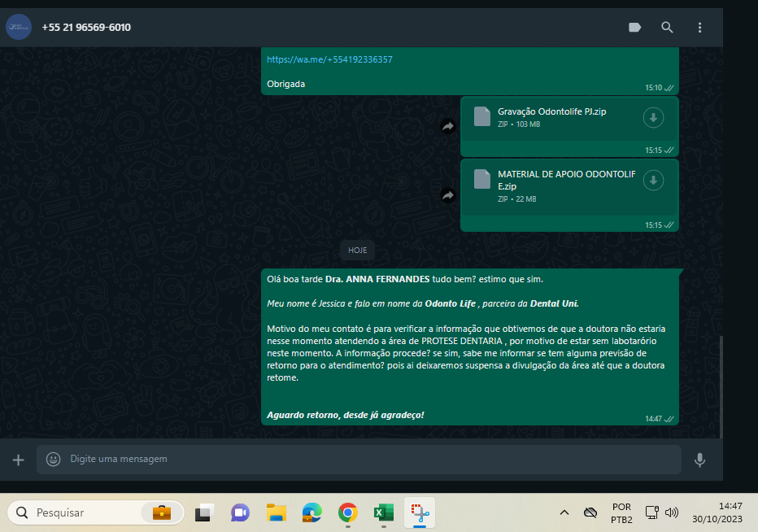758x532 pixels.
Task: Expand the hidden system tray icons
Action: coord(564,512)
